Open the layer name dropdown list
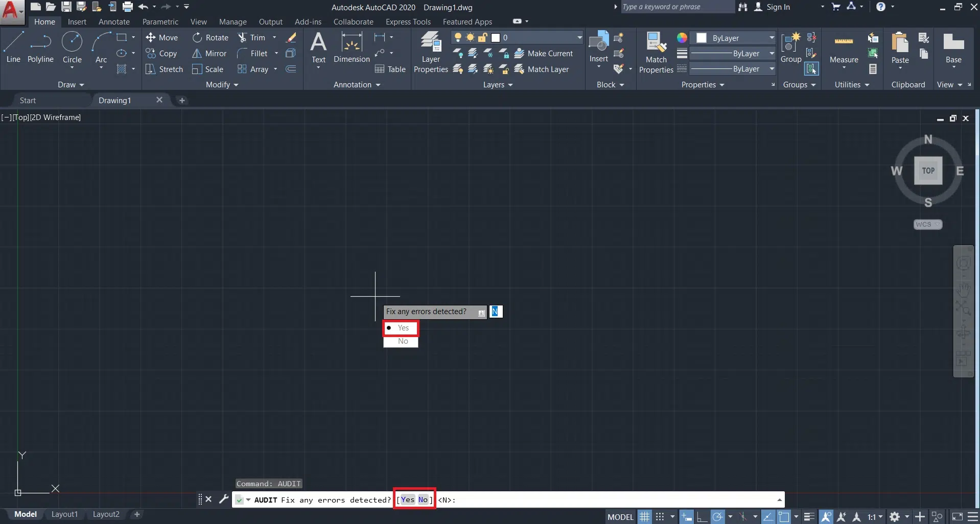The width and height of the screenshot is (980, 524). (579, 37)
